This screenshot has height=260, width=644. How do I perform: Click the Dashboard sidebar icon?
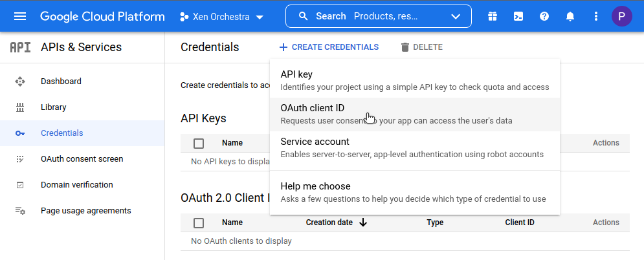20,81
